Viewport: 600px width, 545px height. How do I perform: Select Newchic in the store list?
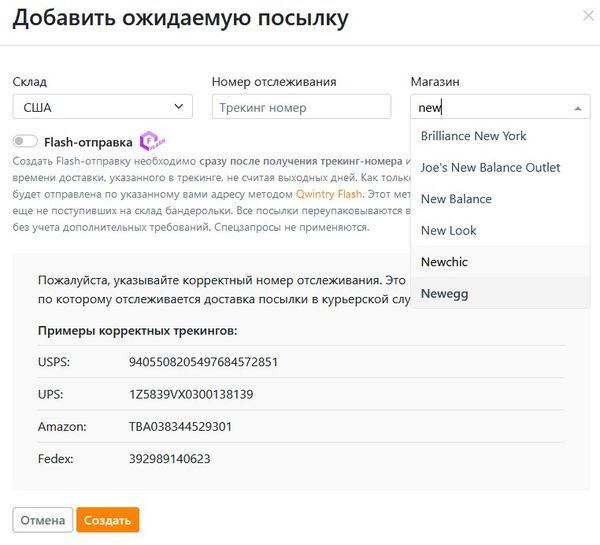pyautogui.click(x=444, y=262)
